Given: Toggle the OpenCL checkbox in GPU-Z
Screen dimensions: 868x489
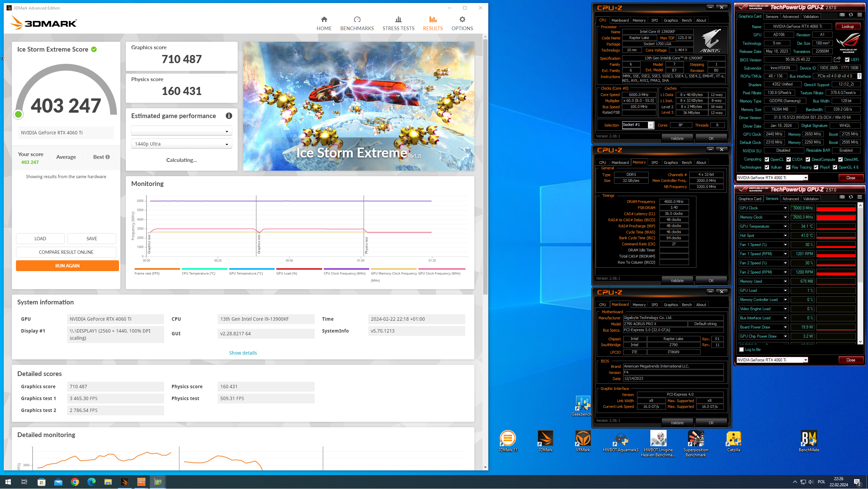Looking at the screenshot, I should [x=767, y=159].
